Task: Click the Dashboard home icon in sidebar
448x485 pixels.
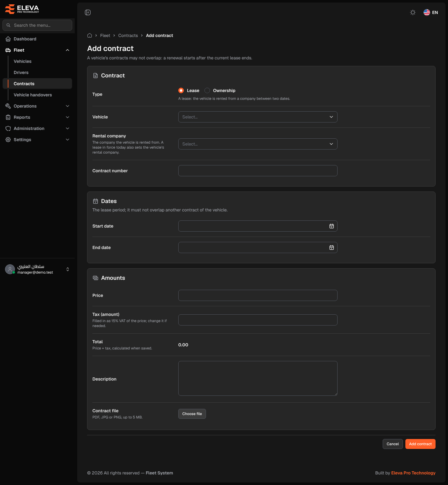Action: 8,39
